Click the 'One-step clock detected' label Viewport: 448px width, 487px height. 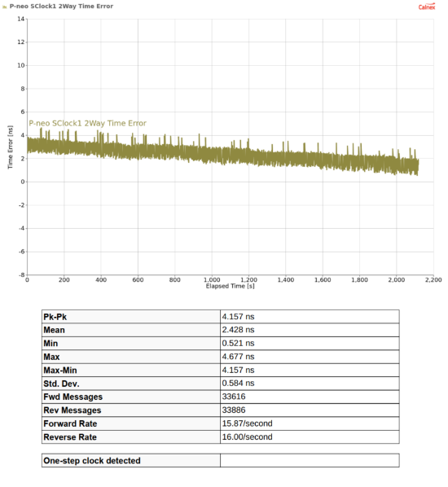(x=92, y=461)
